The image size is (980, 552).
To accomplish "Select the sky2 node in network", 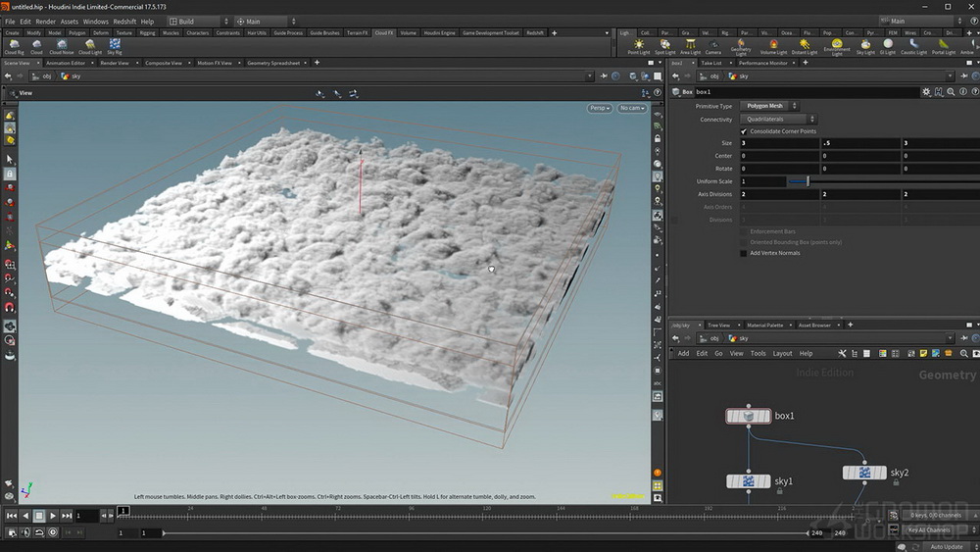I will pyautogui.click(x=864, y=473).
